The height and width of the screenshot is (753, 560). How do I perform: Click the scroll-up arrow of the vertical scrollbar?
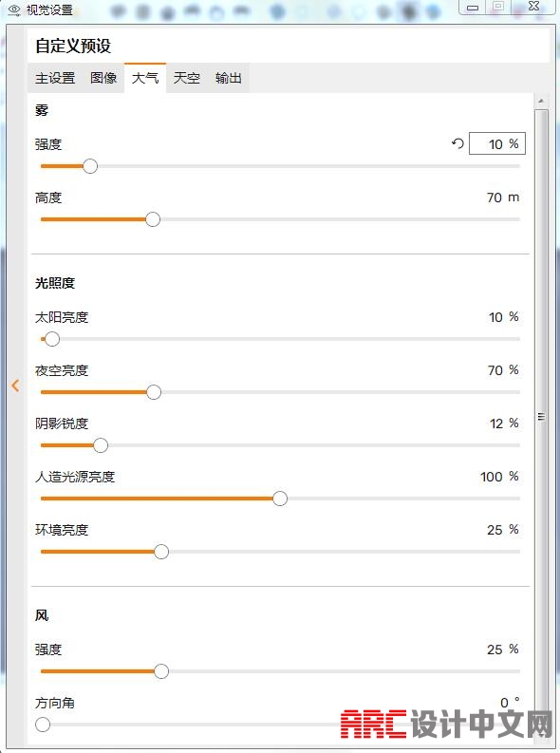pos(541,102)
